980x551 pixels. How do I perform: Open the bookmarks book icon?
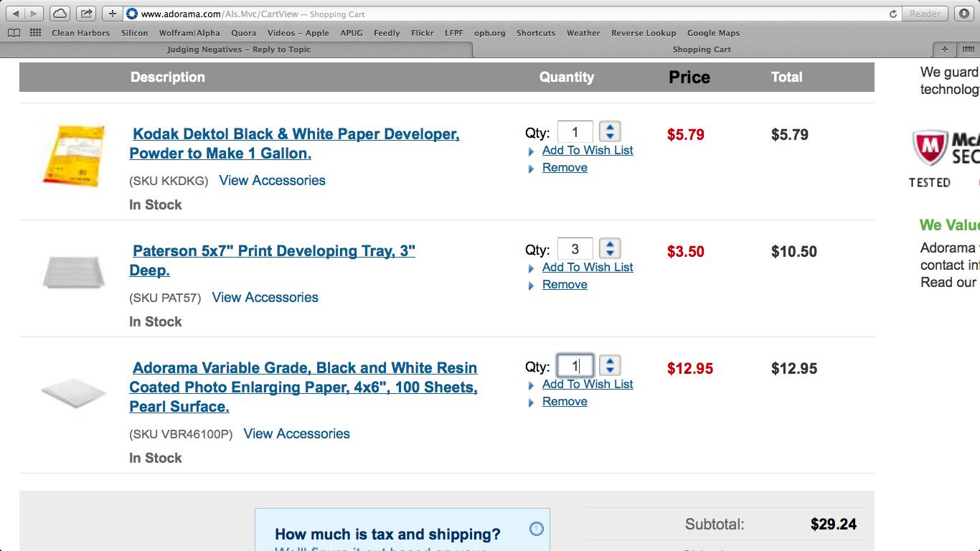(14, 33)
